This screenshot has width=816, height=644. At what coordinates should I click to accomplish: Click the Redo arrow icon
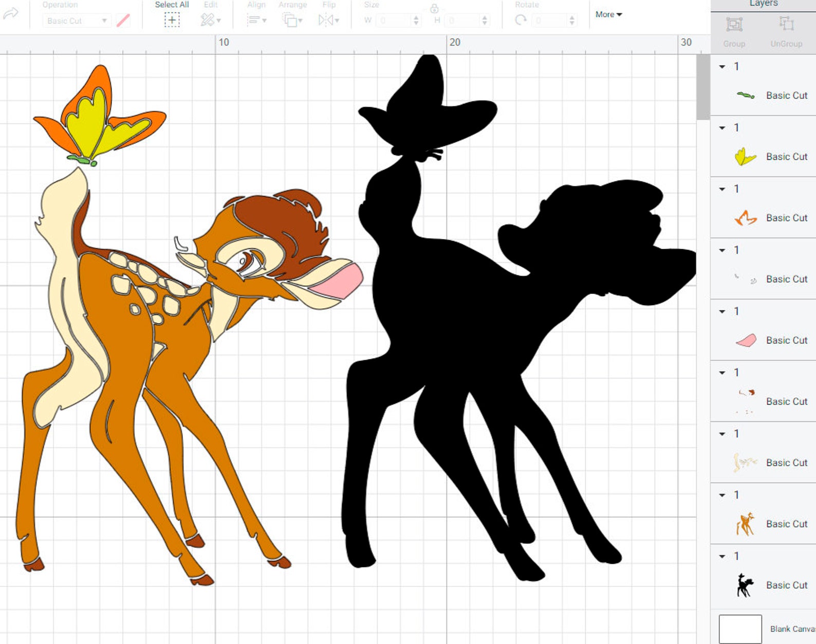coord(10,13)
